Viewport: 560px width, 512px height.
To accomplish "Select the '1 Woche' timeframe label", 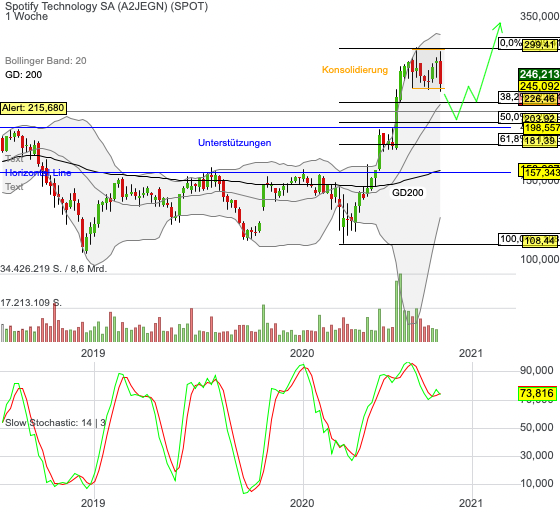I will point(26,16).
